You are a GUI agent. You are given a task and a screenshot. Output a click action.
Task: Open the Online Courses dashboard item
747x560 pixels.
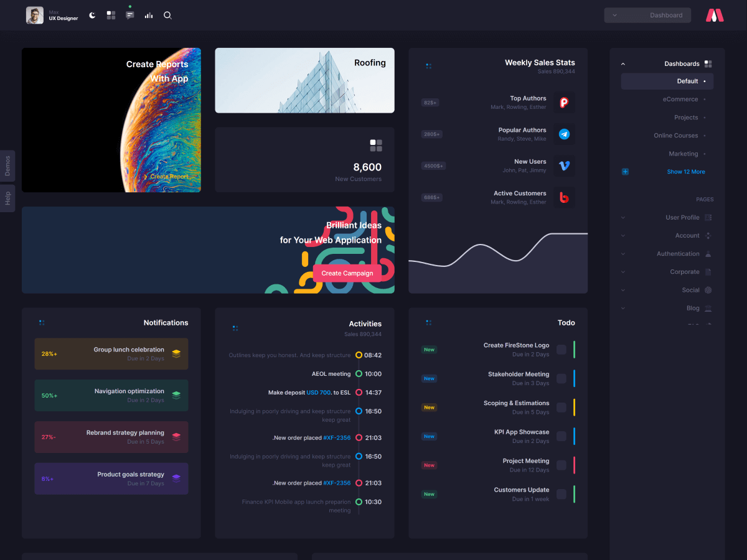675,136
